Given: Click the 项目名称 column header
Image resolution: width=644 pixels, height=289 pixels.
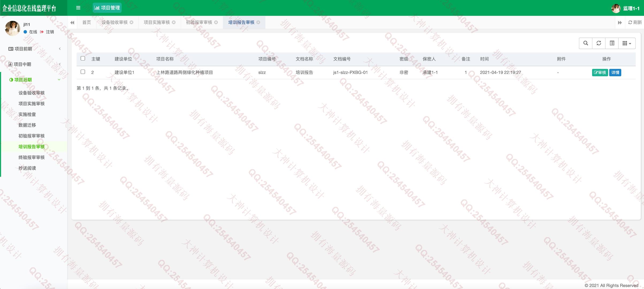Looking at the screenshot, I should (165, 59).
